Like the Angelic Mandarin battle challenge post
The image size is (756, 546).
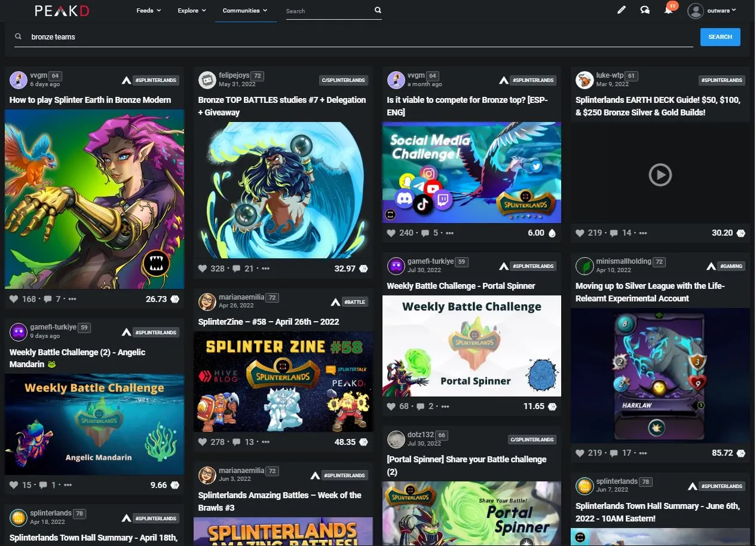pyautogui.click(x=14, y=485)
